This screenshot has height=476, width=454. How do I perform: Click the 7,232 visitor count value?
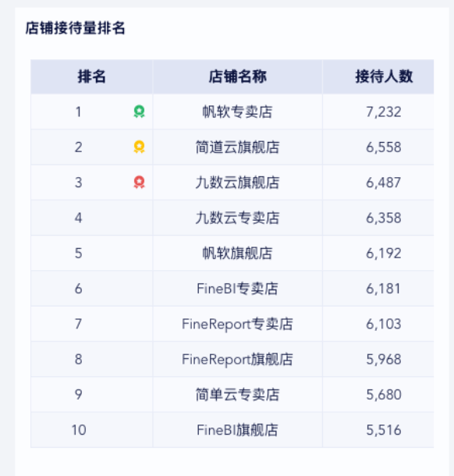384,112
